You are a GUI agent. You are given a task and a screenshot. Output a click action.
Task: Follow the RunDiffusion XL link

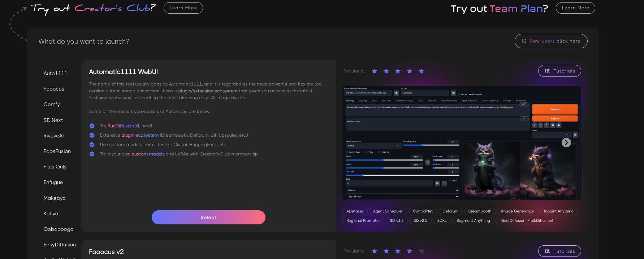pos(124,126)
